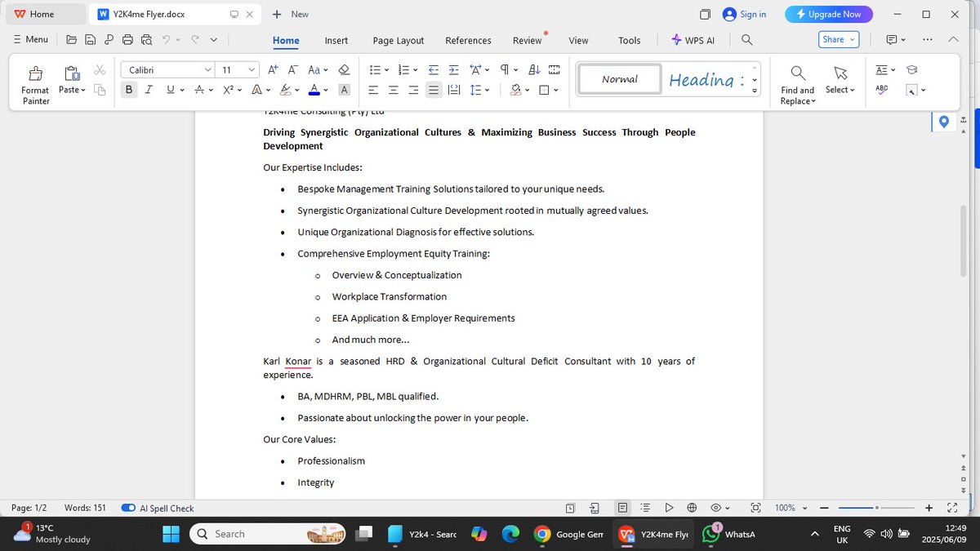Open the Review ribbon tab

pyautogui.click(x=527, y=40)
